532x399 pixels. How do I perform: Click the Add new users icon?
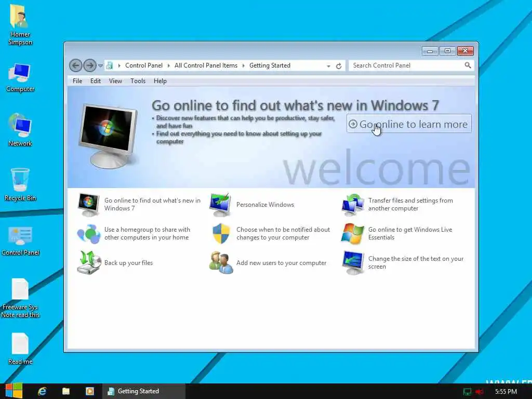pos(221,262)
